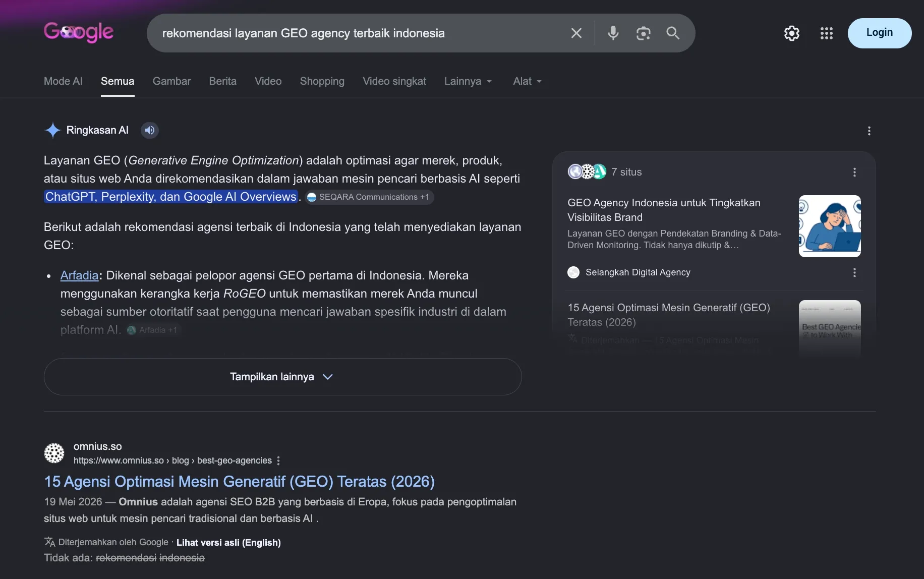Go to the Video tab
924x579 pixels.
(268, 81)
